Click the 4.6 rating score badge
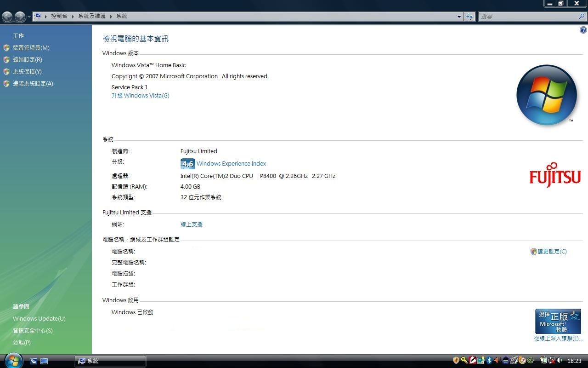The width and height of the screenshot is (588, 368). point(188,164)
